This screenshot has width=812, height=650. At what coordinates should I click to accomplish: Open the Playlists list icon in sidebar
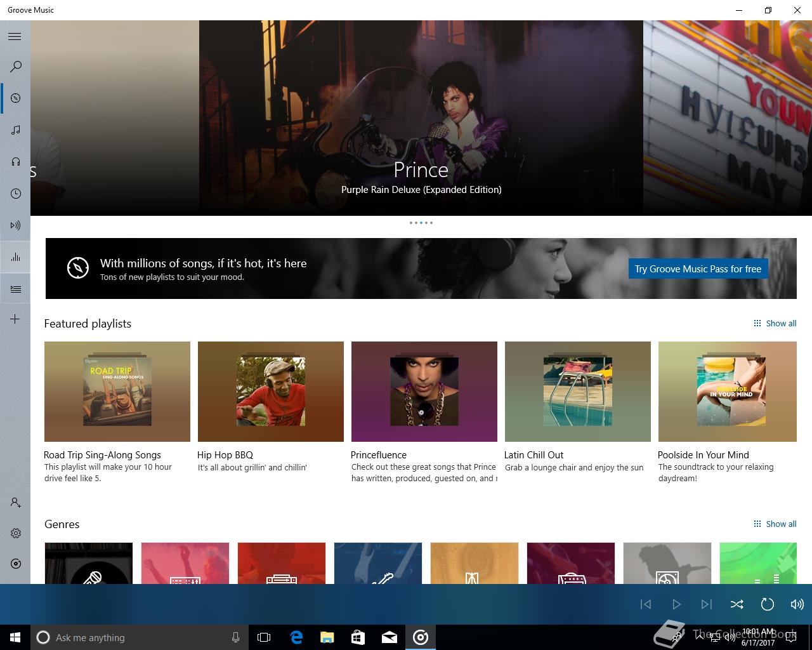(x=16, y=289)
